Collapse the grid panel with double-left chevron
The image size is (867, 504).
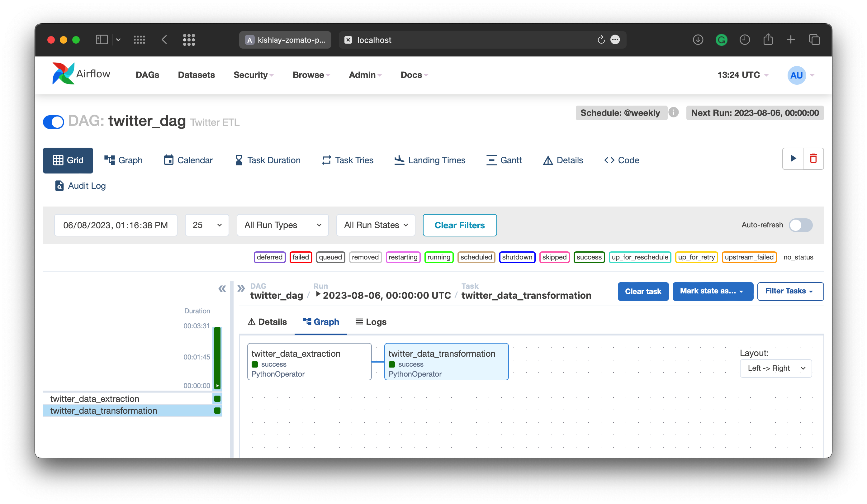222,288
